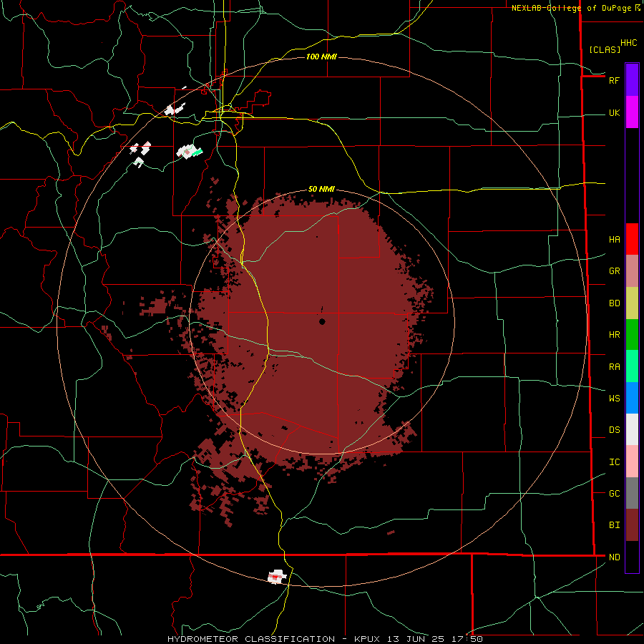The height and width of the screenshot is (644, 644).
Task: Click the white DS legend swatch
Action: (x=632, y=429)
